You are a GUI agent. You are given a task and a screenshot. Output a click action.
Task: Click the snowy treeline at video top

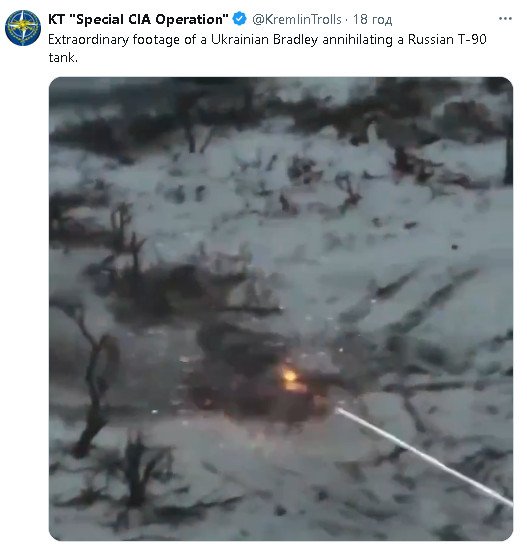[x=281, y=109]
